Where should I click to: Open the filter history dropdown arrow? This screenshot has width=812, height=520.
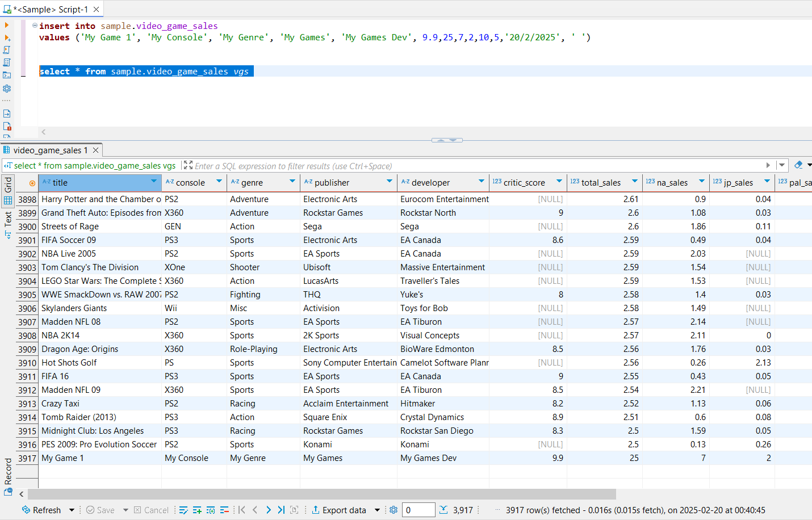(x=782, y=165)
